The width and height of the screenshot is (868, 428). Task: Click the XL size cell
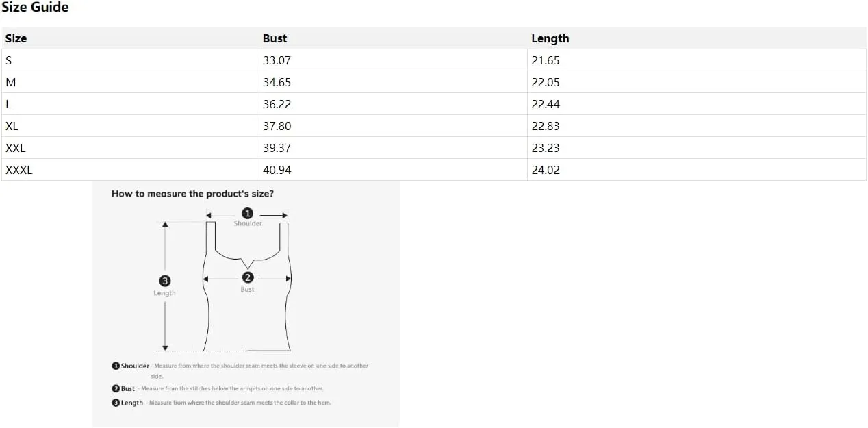(x=130, y=126)
